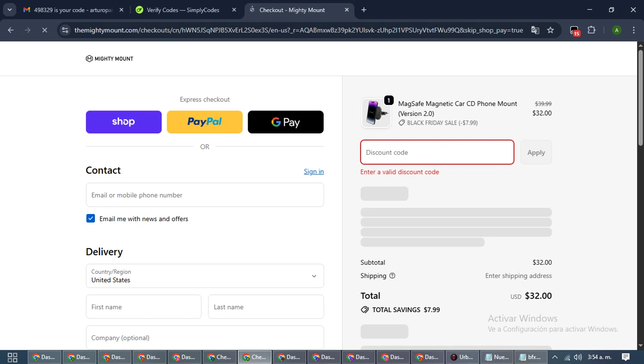Image resolution: width=644 pixels, height=364 pixels.
Task: Open the volume tray icon
Action: point(578,357)
